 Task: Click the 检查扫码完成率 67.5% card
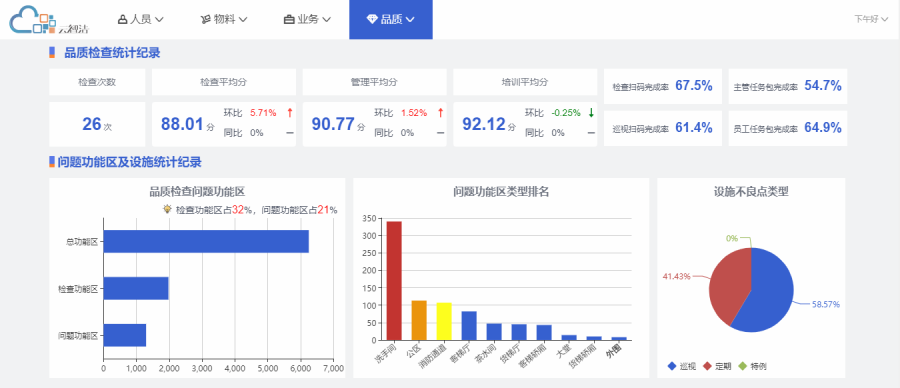click(663, 86)
